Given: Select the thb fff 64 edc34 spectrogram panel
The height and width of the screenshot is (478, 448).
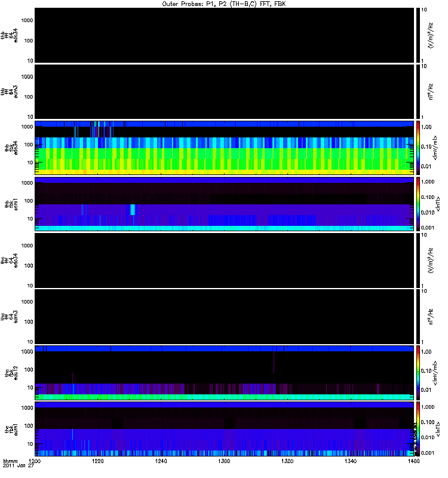Looking at the screenshot, I should [224, 35].
